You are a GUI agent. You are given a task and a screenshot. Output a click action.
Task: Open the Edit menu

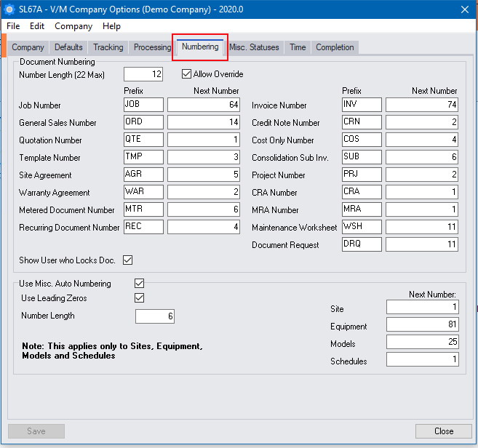37,26
